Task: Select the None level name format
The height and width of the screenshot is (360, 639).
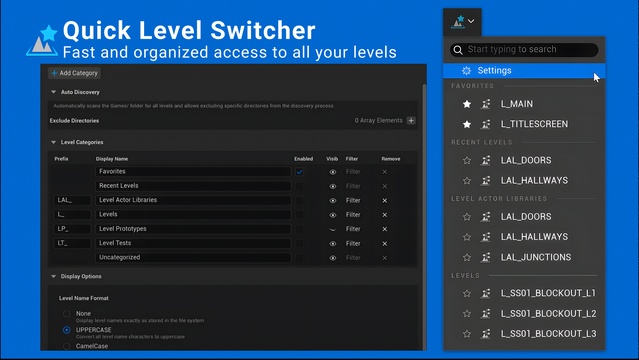Action: click(66, 314)
